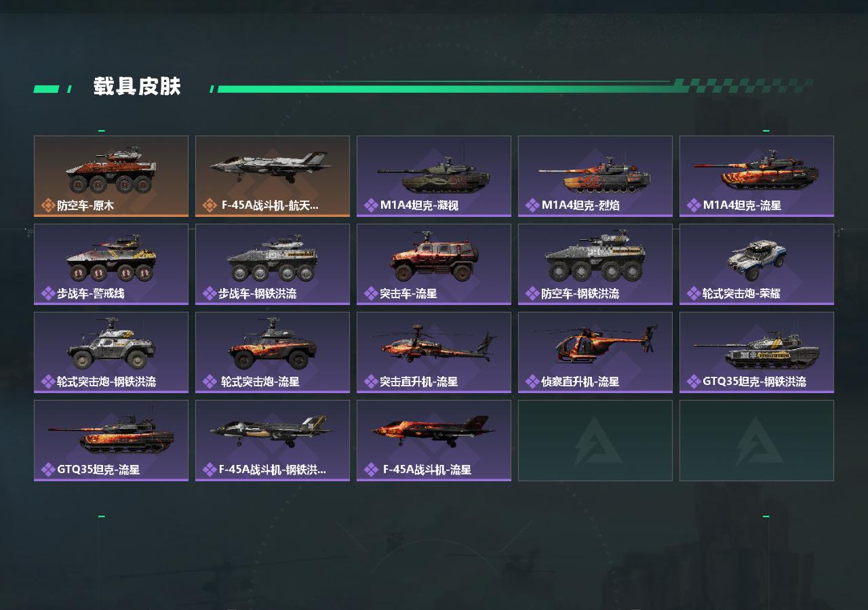Choose the GTQ35坦克-钢铁洪流 tank skin
Screen dimensions: 868x610
point(757,352)
